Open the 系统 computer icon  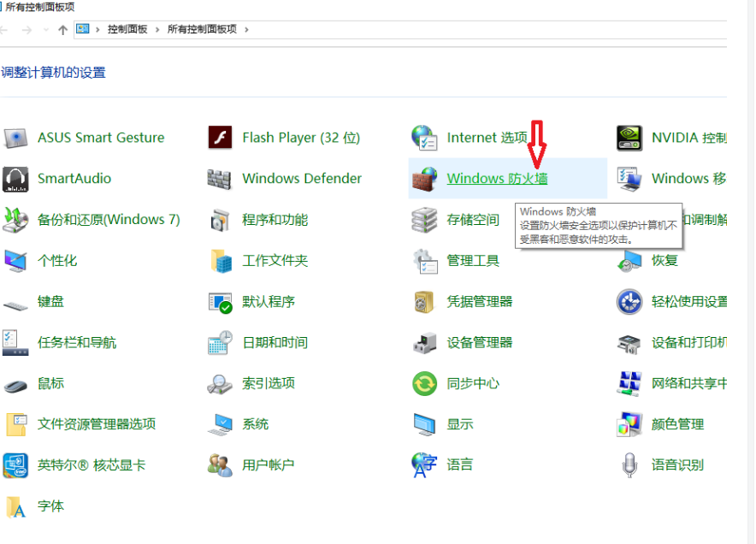pyautogui.click(x=221, y=425)
